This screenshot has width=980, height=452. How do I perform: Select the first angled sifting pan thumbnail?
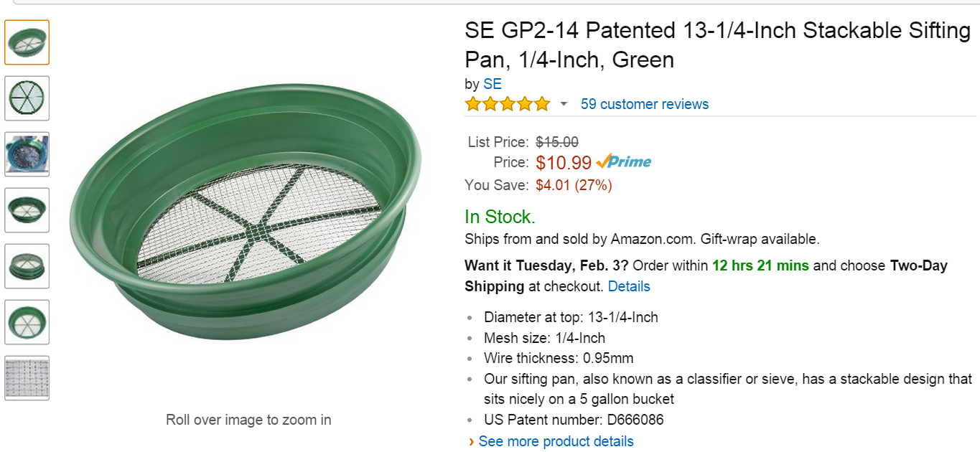point(27,42)
